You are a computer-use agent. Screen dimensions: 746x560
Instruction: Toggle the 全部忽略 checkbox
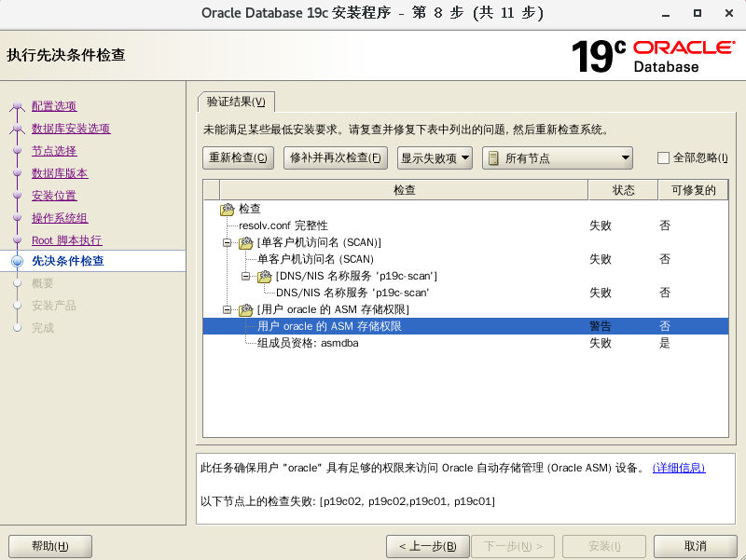(663, 157)
